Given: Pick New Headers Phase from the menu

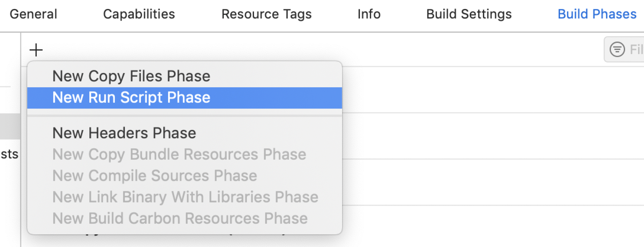Looking at the screenshot, I should tap(124, 133).
